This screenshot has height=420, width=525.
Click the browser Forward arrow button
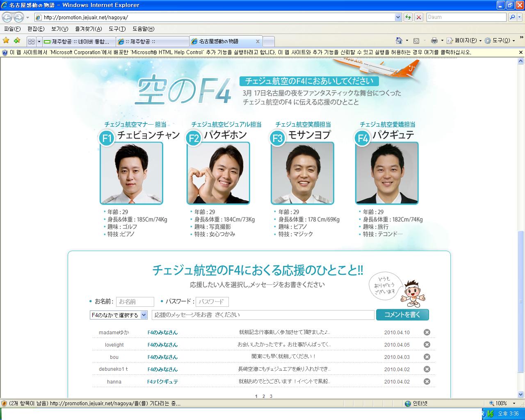tap(18, 17)
